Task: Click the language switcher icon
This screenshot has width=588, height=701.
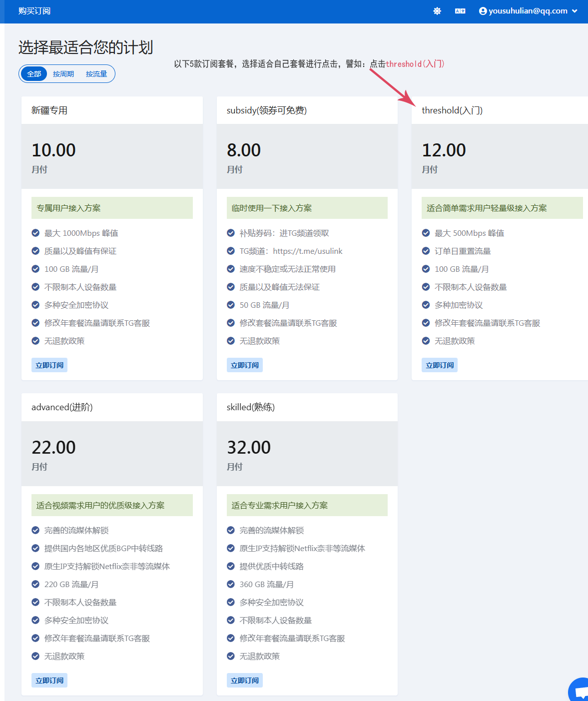Action: tap(460, 10)
